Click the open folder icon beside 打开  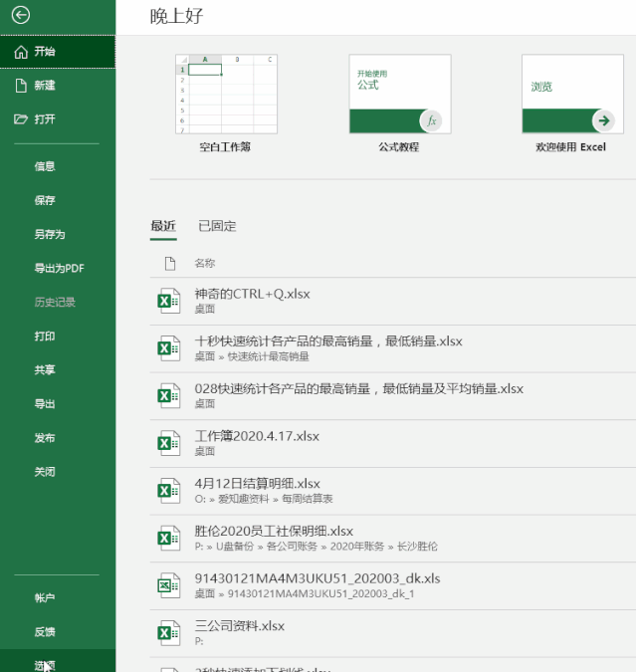[x=21, y=119]
